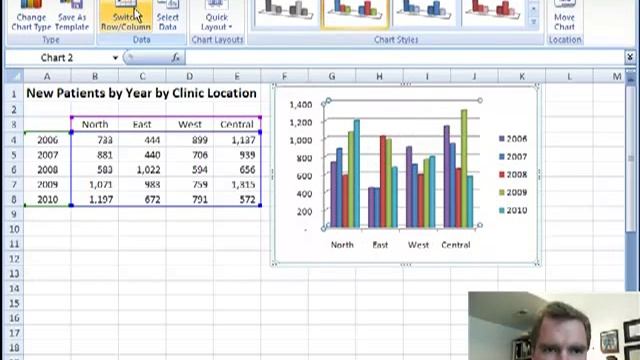Click Switch Row/Column button
This screenshot has width=640, height=360.
126,16
